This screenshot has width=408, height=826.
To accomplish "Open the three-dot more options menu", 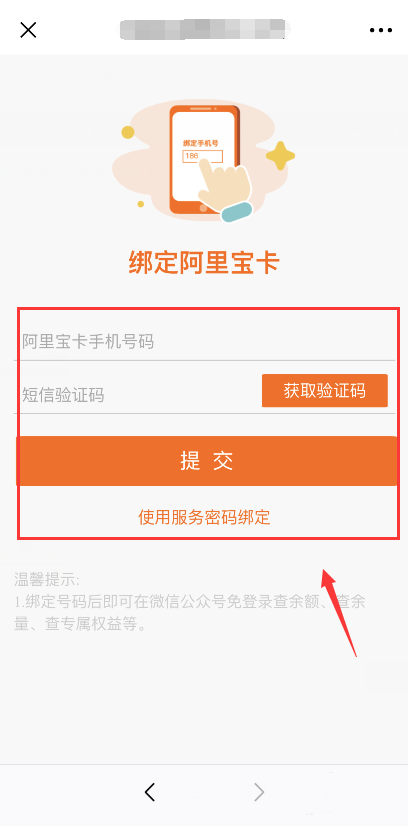I will click(381, 31).
